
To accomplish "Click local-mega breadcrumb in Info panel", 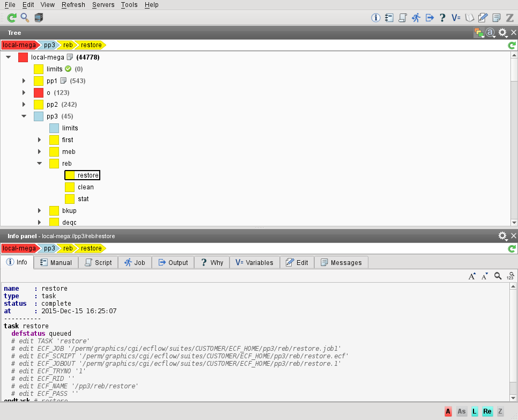I will tap(18, 248).
